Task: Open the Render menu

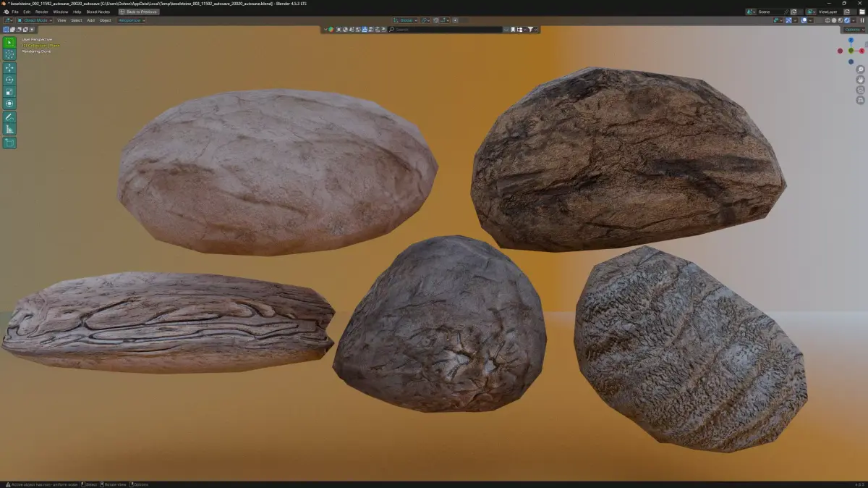Action: (x=42, y=12)
